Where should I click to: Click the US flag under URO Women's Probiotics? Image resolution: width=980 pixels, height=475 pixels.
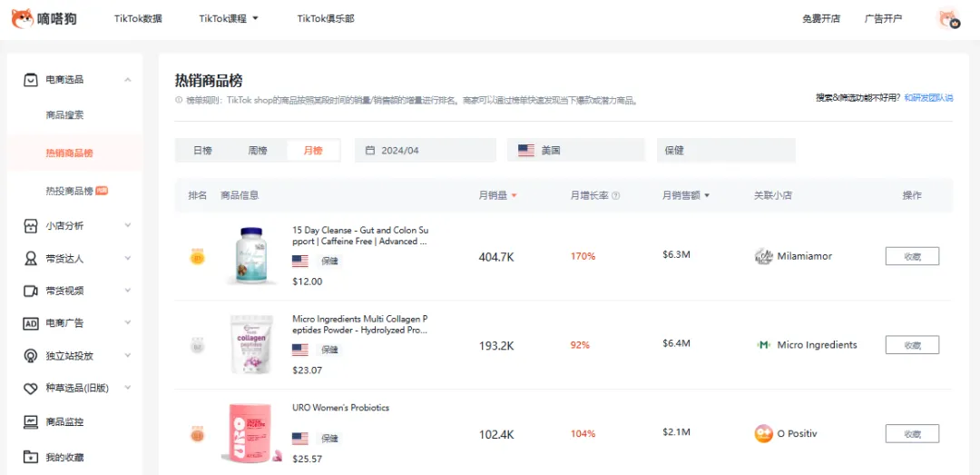[300, 438]
